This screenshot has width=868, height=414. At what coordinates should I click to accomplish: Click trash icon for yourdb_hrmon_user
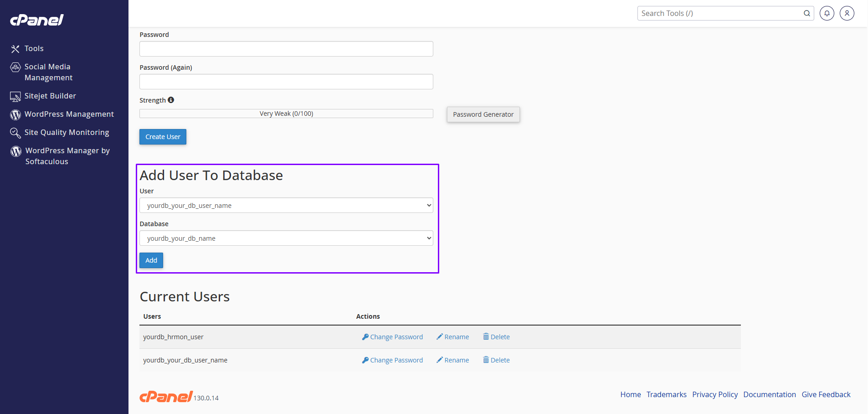pos(486,336)
